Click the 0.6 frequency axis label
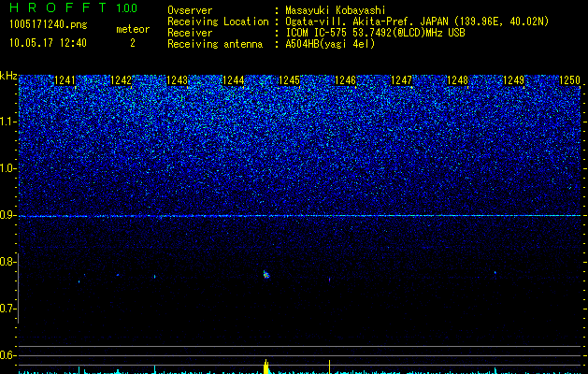This screenshot has height=374, width=588. (x=7, y=355)
